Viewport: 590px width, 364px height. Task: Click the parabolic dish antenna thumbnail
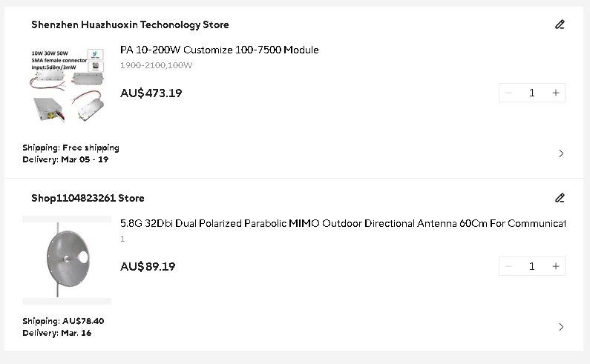(67, 260)
